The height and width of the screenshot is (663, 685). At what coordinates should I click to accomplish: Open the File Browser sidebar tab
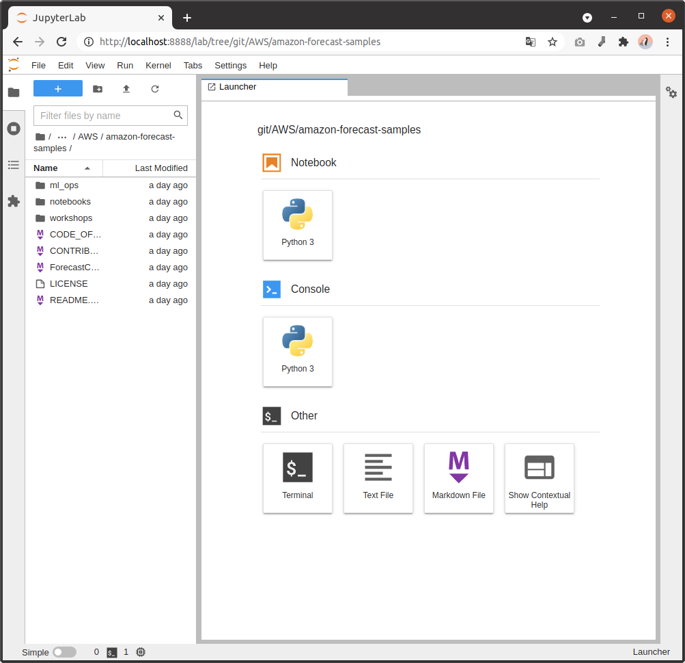click(x=14, y=92)
